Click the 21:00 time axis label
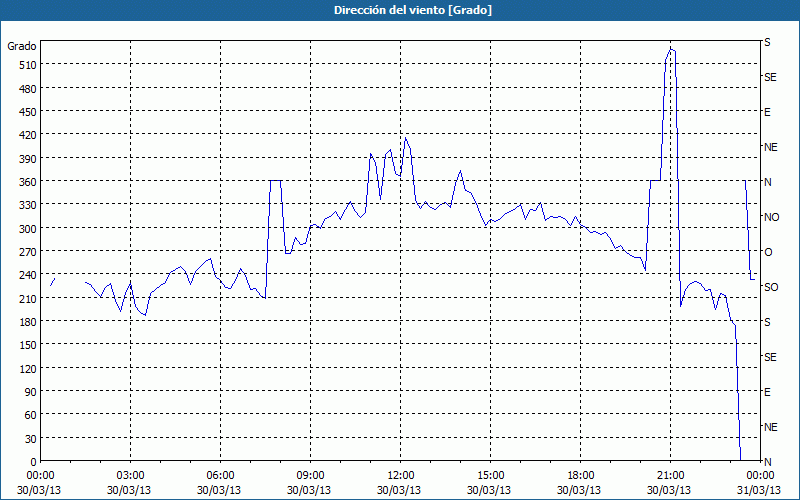This screenshot has height=500, width=800. point(670,476)
